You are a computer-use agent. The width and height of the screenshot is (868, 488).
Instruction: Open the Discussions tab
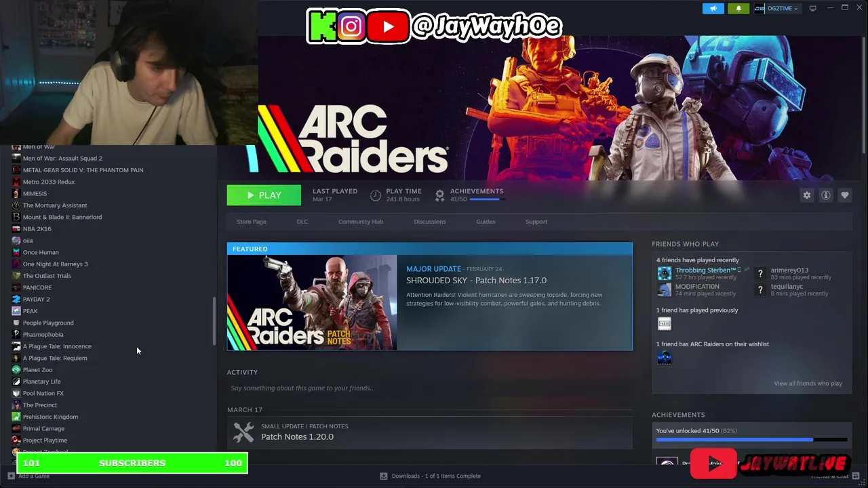pos(430,222)
